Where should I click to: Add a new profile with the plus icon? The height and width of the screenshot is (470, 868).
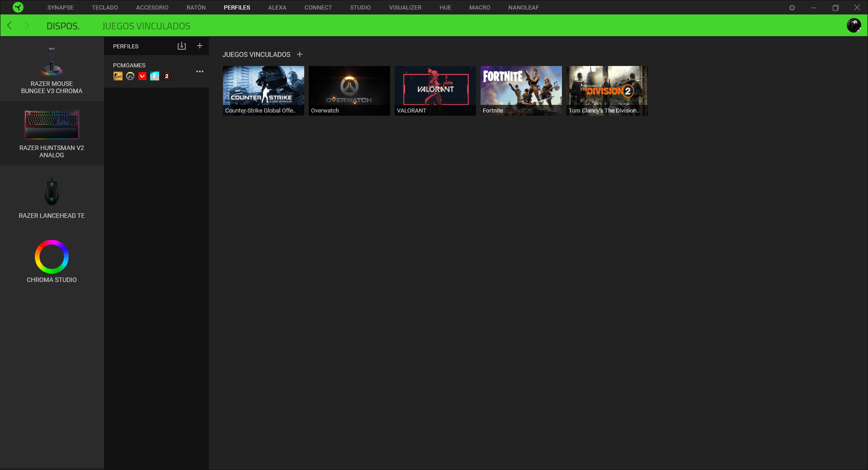click(200, 46)
